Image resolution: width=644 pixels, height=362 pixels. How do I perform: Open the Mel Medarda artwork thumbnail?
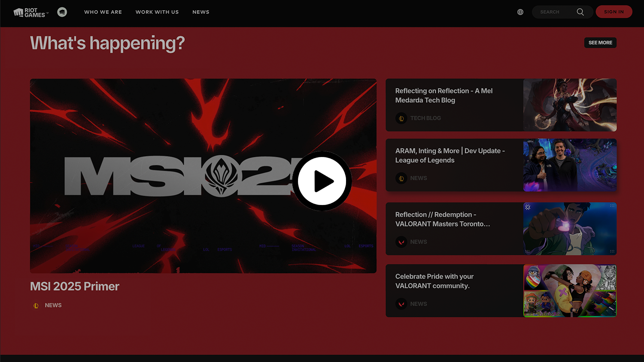coord(570,105)
